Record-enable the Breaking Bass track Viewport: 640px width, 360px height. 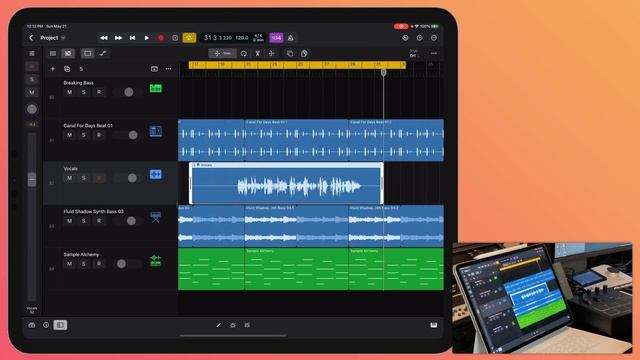coord(99,92)
